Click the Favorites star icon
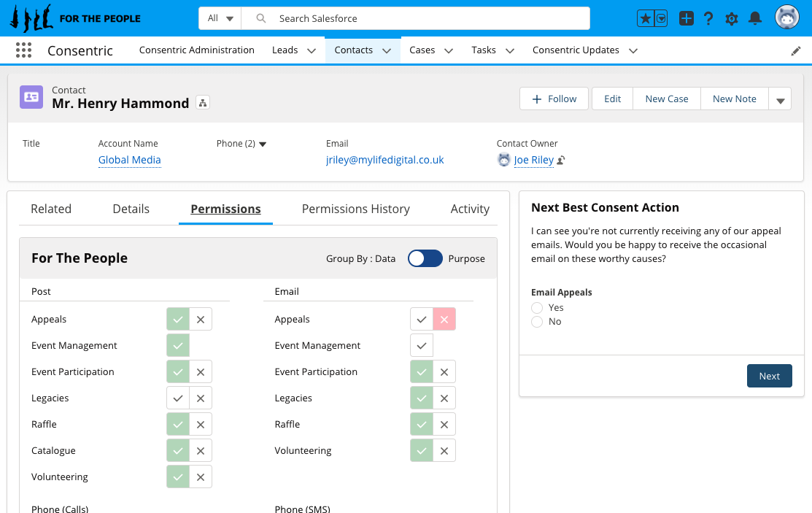Screen dimensions: 812x513 (x=646, y=19)
